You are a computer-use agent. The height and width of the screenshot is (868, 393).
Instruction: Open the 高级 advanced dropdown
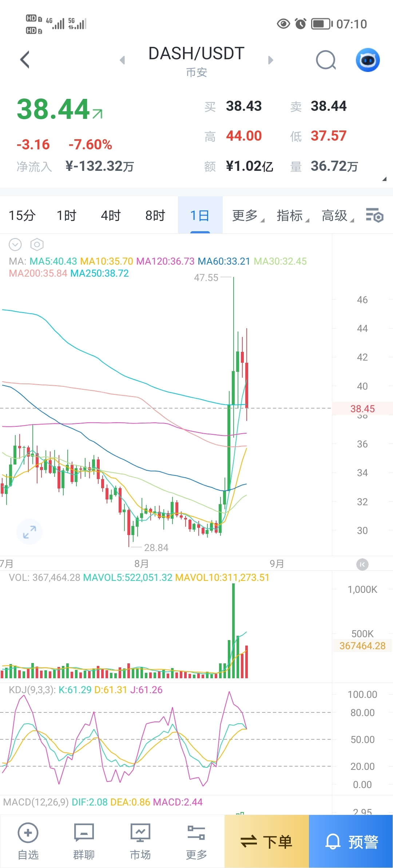[338, 216]
